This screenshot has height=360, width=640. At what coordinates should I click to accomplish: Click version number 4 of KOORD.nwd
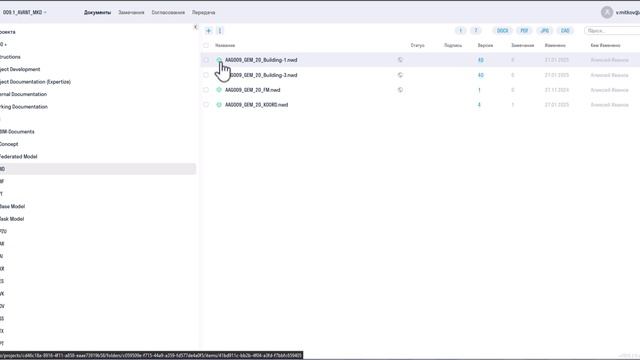[x=479, y=105]
